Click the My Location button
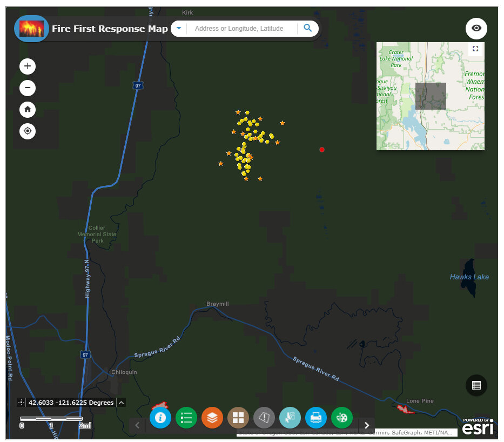The image size is (504, 442). (x=28, y=131)
